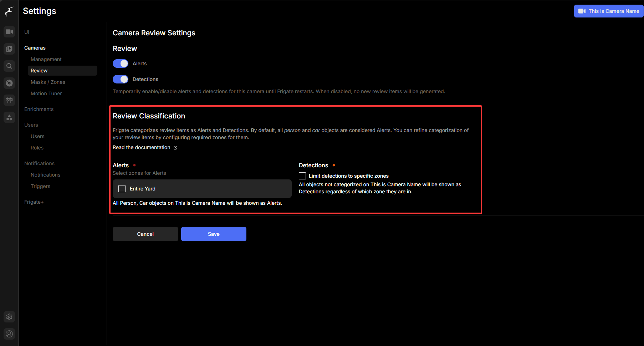Click the barrier icon in sidebar
Image resolution: width=644 pixels, height=346 pixels.
tap(9, 100)
